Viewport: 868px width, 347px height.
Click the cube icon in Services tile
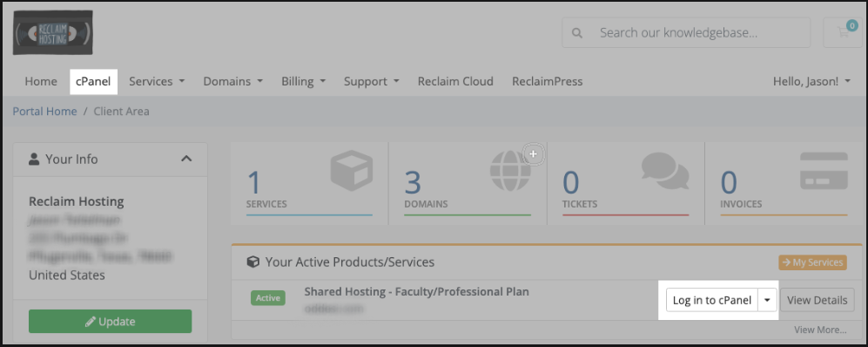[x=352, y=171]
